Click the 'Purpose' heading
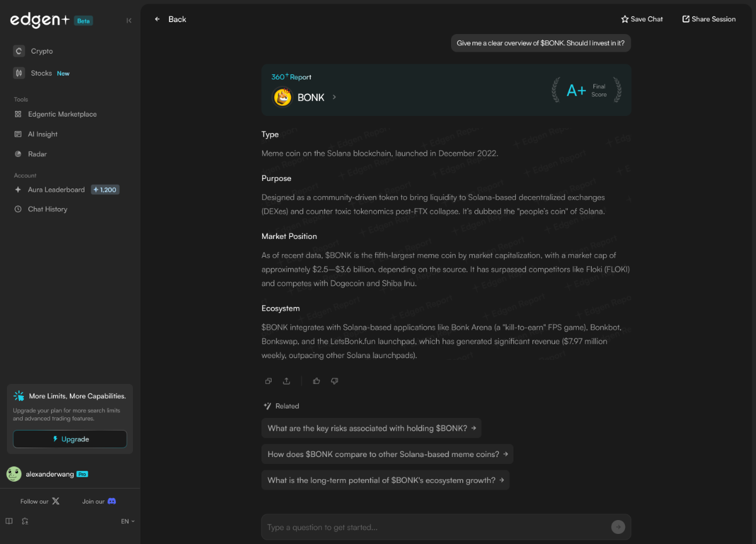Screen dimensions: 756x544 (277, 178)
